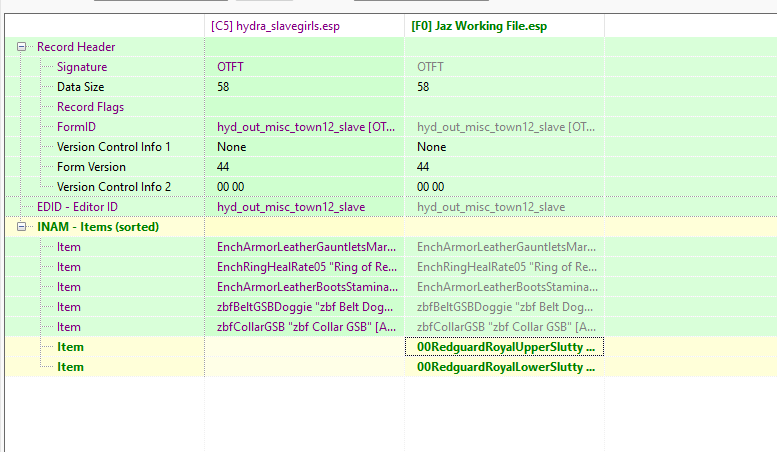The image size is (777, 452).
Task: Select the Record Header row label
Action: tap(76, 47)
